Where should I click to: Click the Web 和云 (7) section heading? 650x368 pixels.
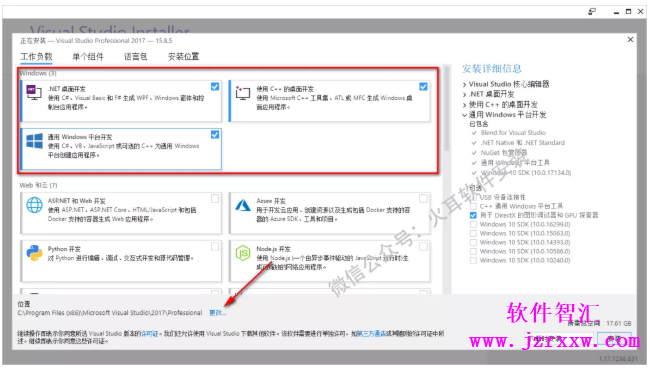(x=38, y=185)
